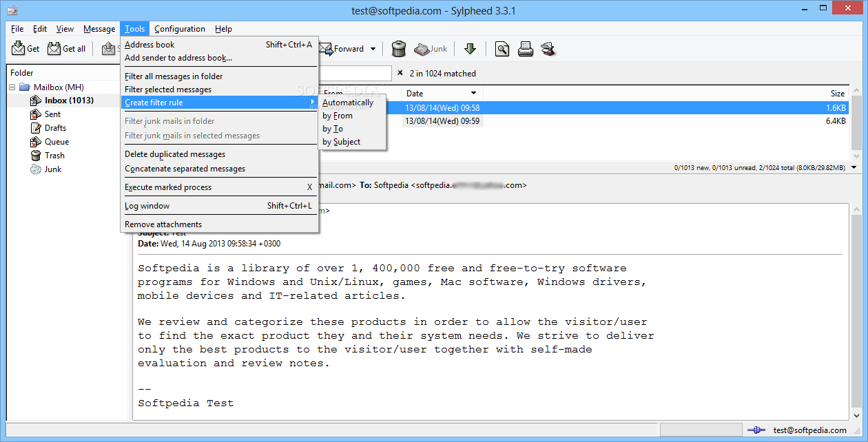Open the Log window entry

[219, 206]
